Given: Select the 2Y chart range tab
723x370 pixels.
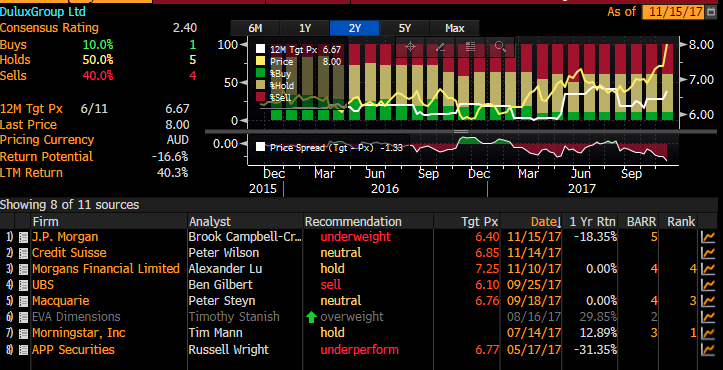Looking at the screenshot, I should [x=355, y=28].
